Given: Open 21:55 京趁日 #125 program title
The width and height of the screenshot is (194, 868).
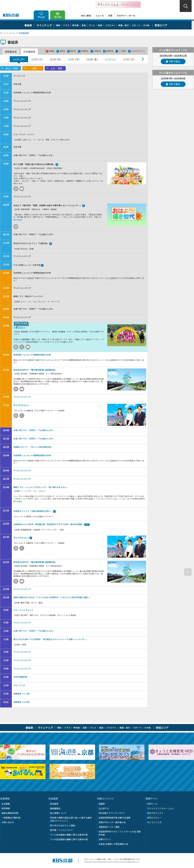Looking at the screenshot, I should (33, 511).
